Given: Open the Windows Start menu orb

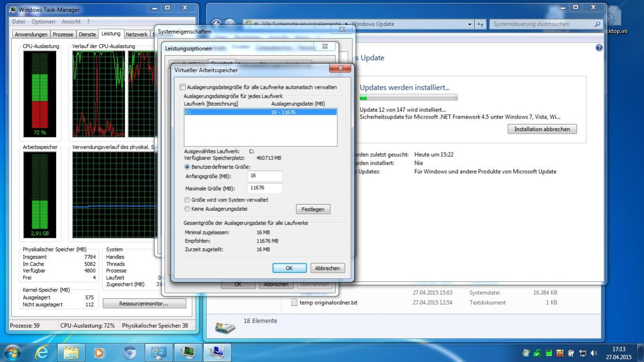Looking at the screenshot, I should pos(13,352).
